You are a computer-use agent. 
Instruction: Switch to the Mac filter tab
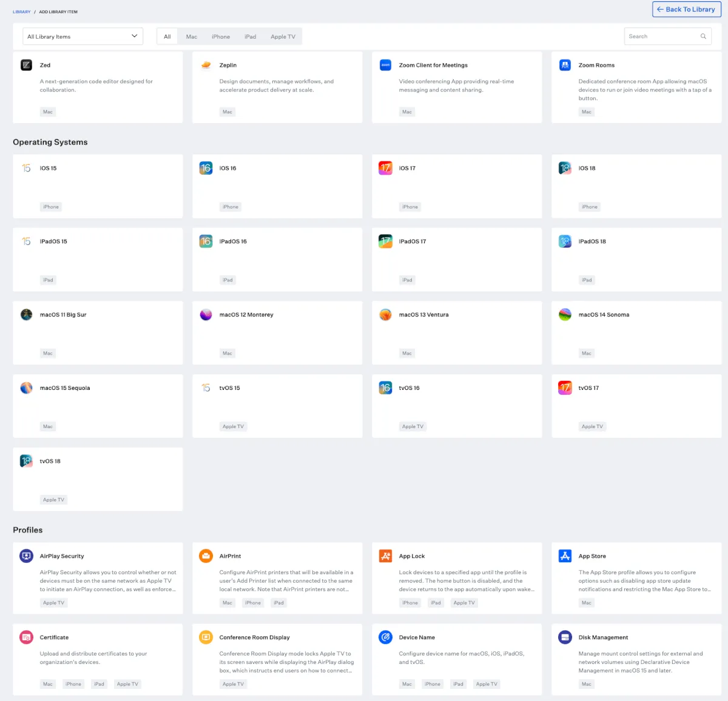[192, 36]
